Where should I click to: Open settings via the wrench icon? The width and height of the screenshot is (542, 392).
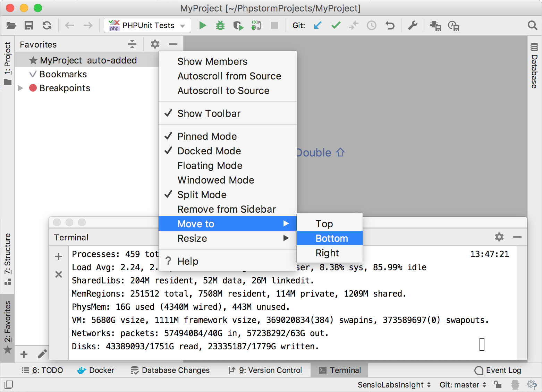coord(413,25)
